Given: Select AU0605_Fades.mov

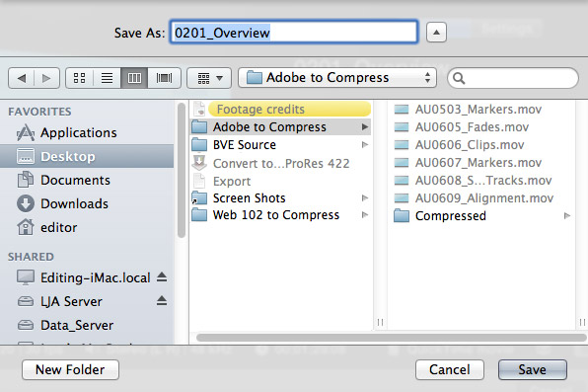Looking at the screenshot, I should click(x=480, y=127).
